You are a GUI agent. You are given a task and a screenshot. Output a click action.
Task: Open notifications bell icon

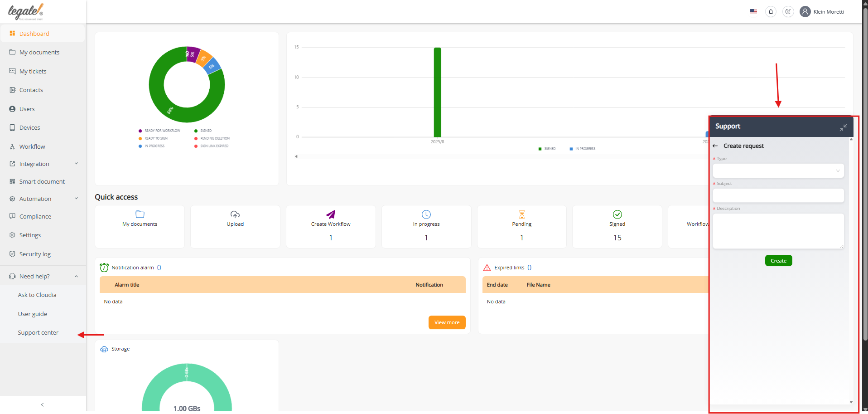click(x=771, y=12)
